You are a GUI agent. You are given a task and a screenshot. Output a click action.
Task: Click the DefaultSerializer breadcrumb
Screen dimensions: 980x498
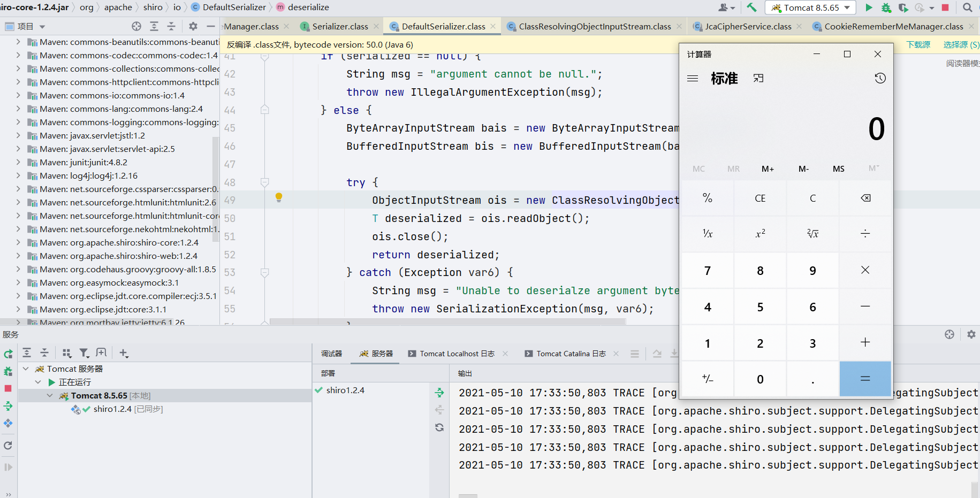click(234, 7)
